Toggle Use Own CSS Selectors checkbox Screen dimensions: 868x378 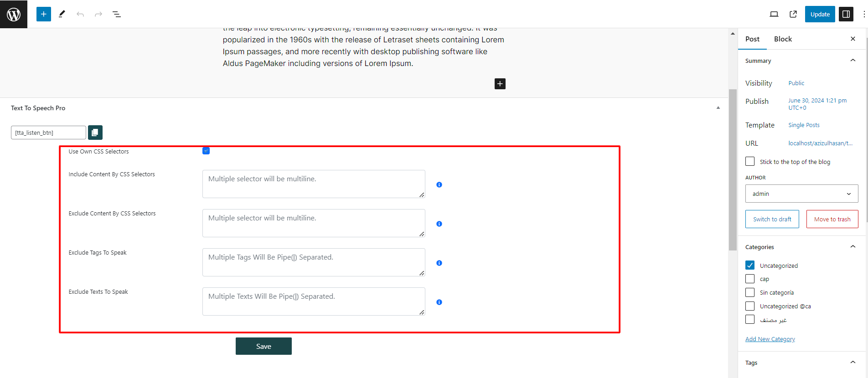(206, 151)
